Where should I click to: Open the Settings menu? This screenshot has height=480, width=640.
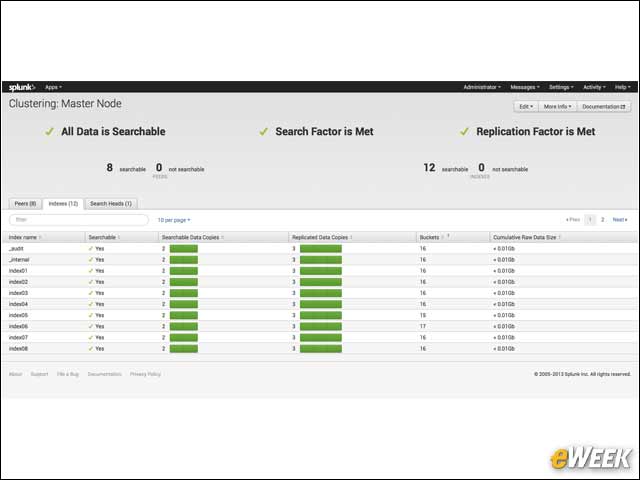[561, 87]
